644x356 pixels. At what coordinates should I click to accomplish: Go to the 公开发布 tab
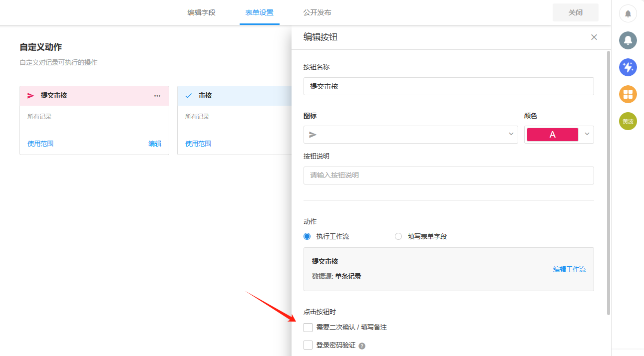(317, 12)
